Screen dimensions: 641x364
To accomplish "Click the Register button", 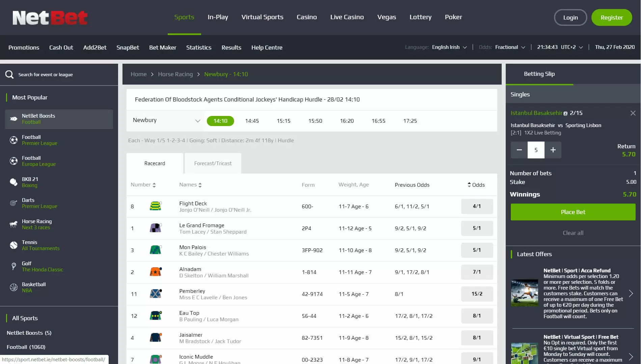I will (x=611, y=18).
